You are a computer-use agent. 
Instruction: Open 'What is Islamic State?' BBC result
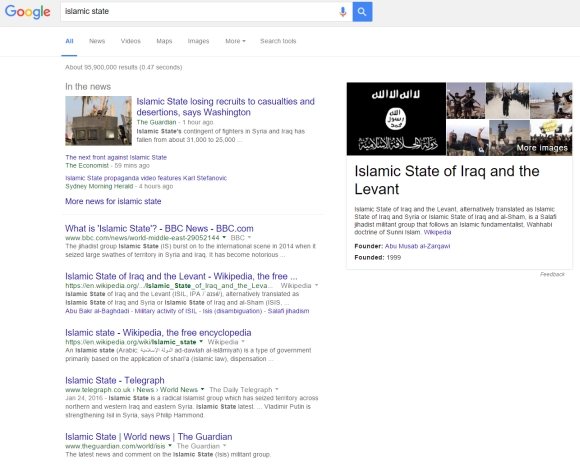coord(159,228)
